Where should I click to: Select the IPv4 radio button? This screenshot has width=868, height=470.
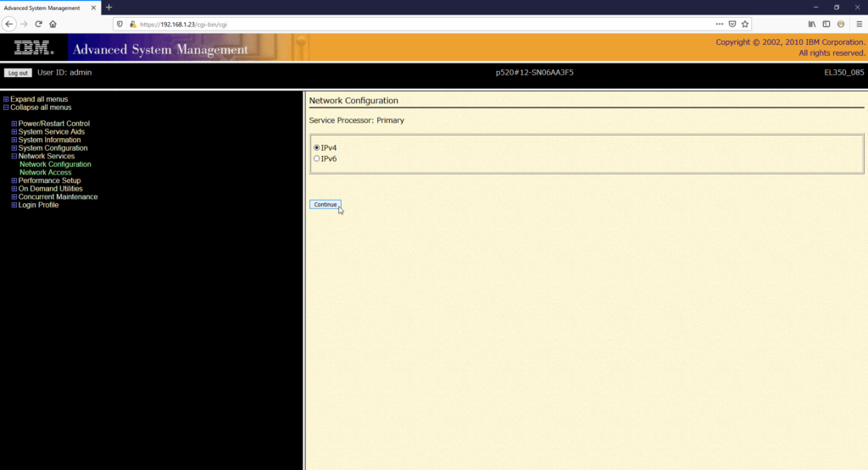pyautogui.click(x=317, y=147)
